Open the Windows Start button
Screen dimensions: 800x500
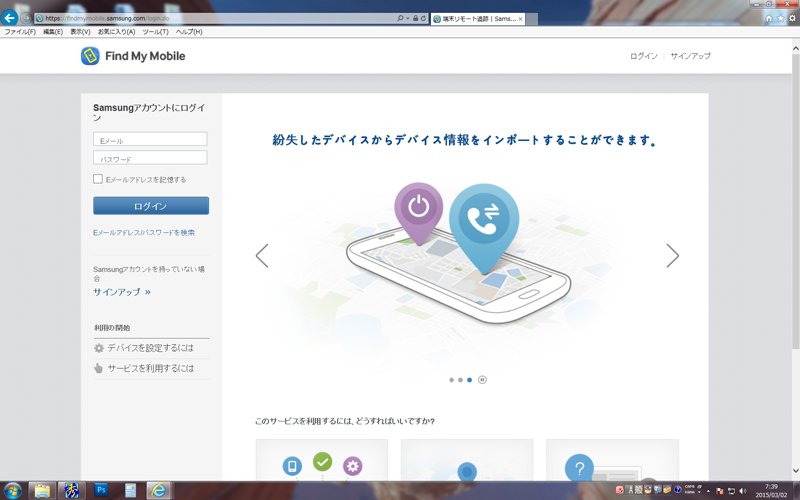coord(12,490)
